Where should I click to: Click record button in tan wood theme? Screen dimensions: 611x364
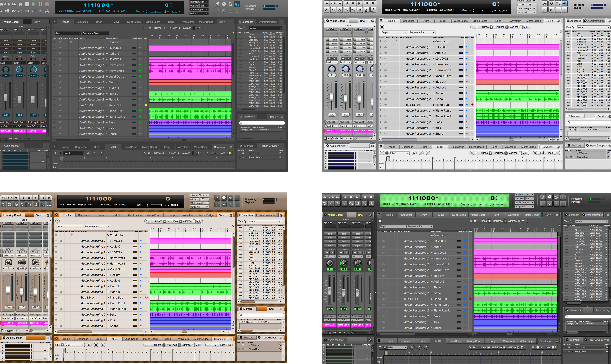tap(49, 198)
